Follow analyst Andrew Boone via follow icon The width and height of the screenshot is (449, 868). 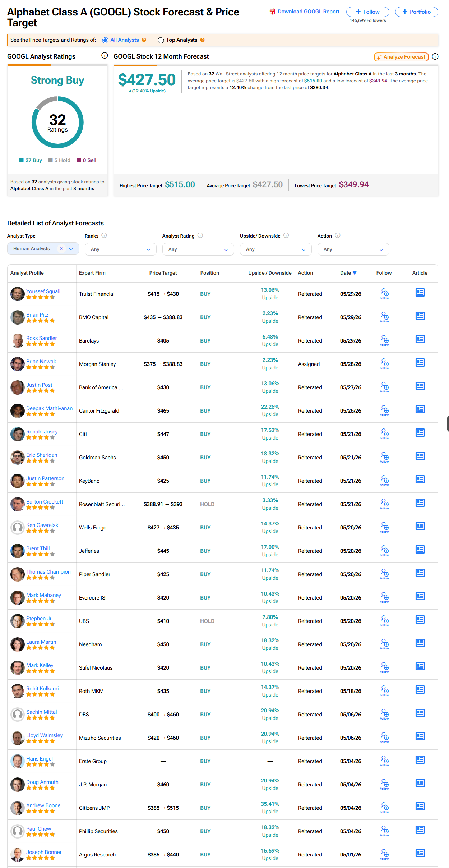click(384, 808)
